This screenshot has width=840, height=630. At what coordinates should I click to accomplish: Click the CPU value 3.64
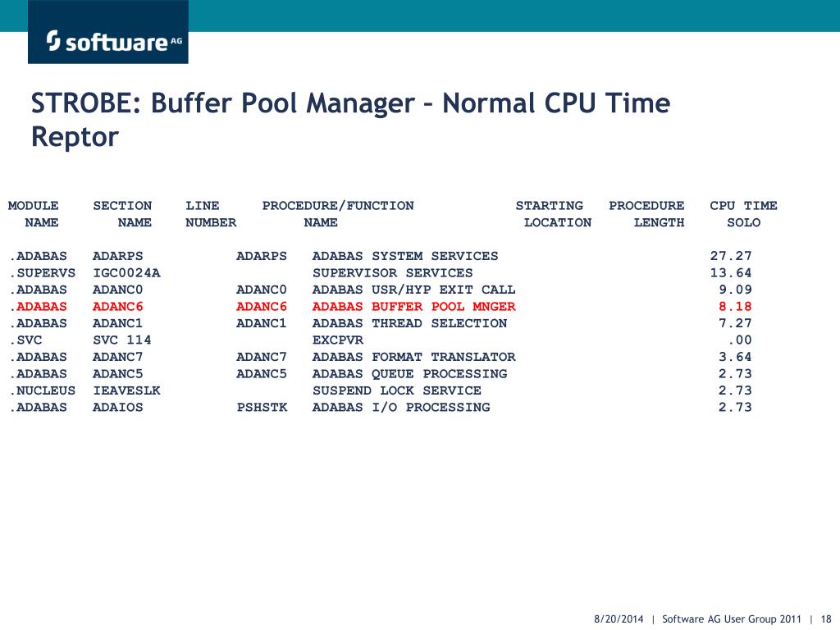coord(735,357)
